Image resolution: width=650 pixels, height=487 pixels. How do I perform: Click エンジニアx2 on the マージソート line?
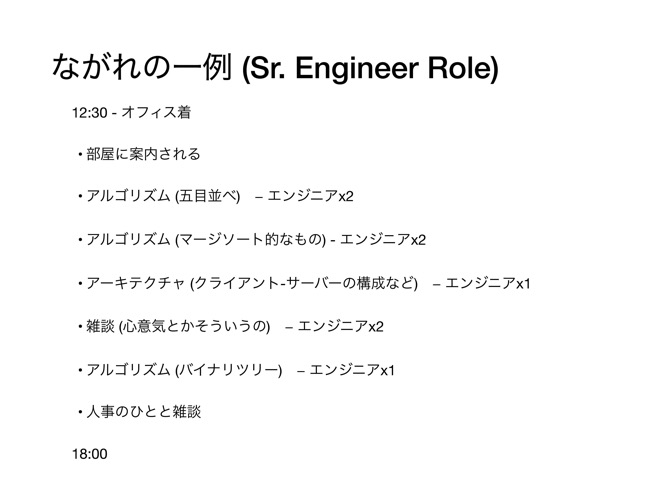coord(384,240)
